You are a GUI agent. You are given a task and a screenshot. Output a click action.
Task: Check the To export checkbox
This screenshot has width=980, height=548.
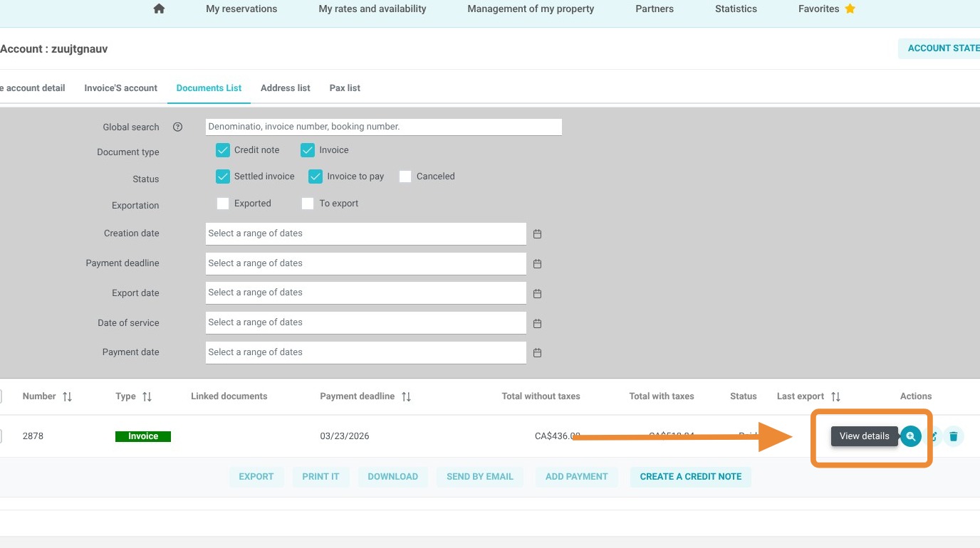tap(308, 204)
